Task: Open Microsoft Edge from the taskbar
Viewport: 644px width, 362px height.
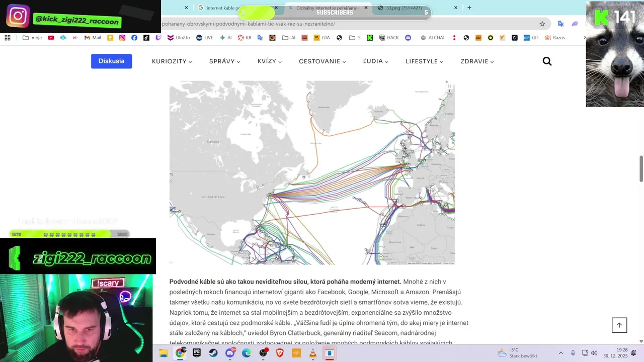Action: click(x=247, y=353)
